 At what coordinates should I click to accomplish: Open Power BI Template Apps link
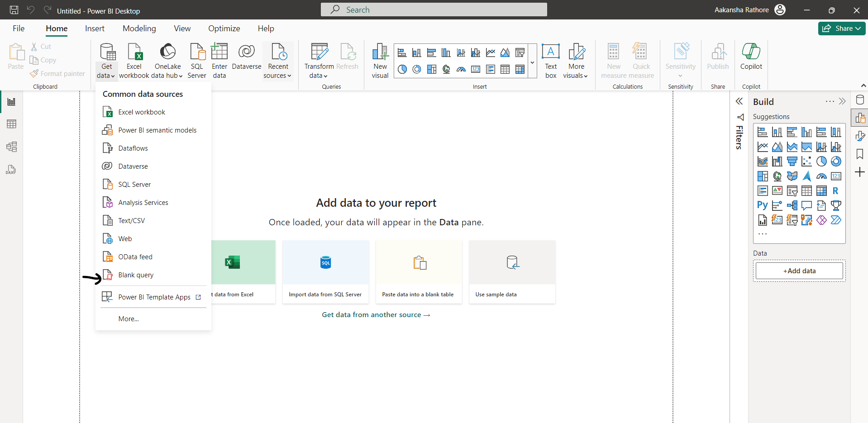pos(153,297)
